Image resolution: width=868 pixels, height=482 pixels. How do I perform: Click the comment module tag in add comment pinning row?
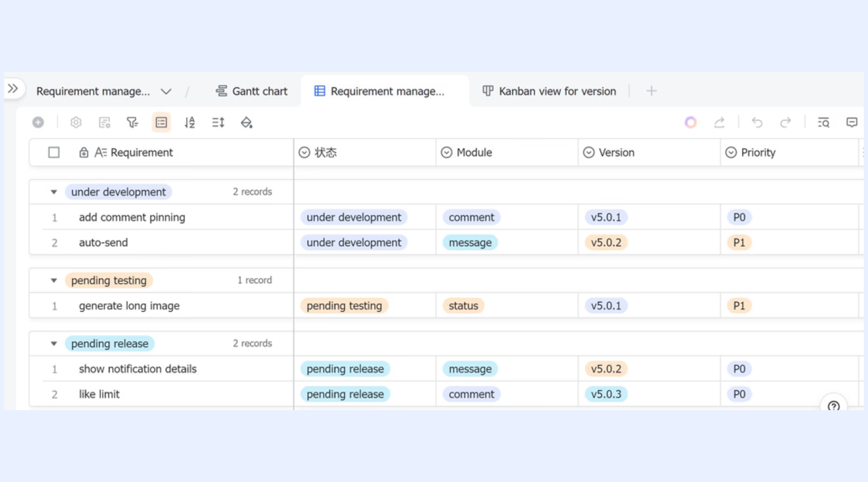pos(471,217)
